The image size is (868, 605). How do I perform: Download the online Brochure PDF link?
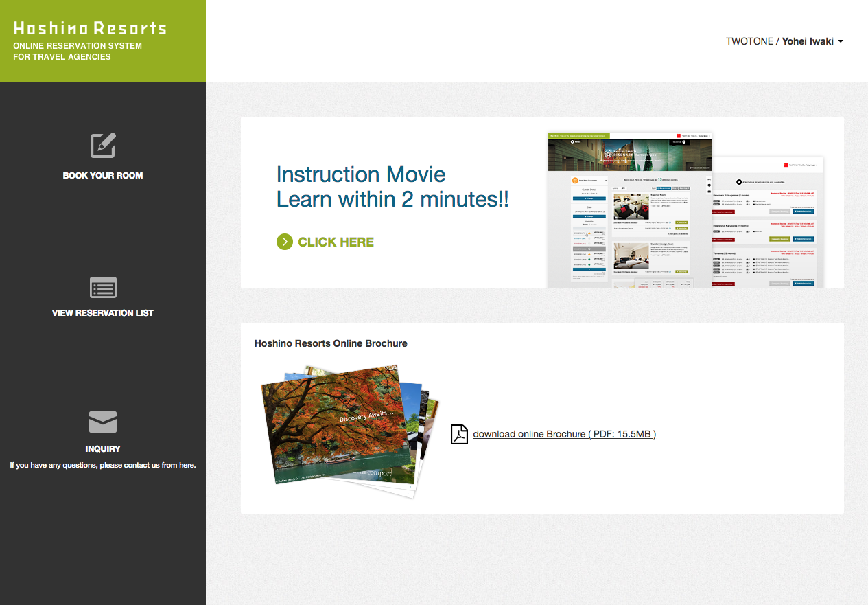pyautogui.click(x=564, y=434)
